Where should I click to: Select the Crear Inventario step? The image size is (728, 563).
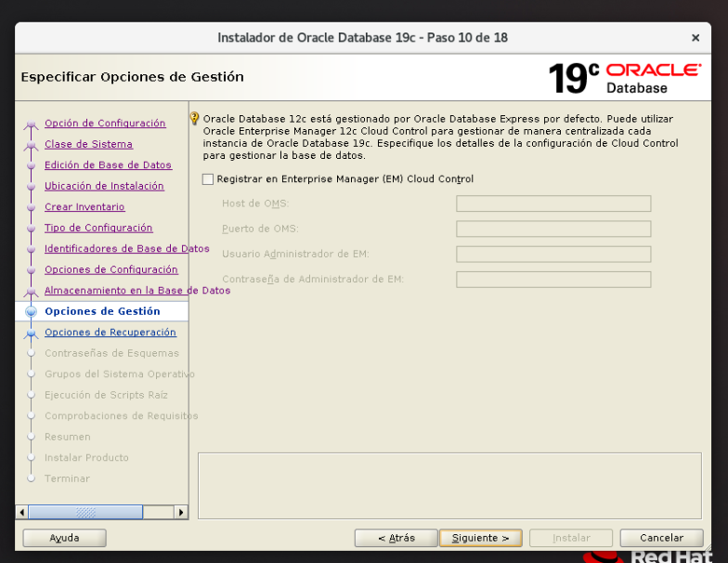pyautogui.click(x=84, y=206)
